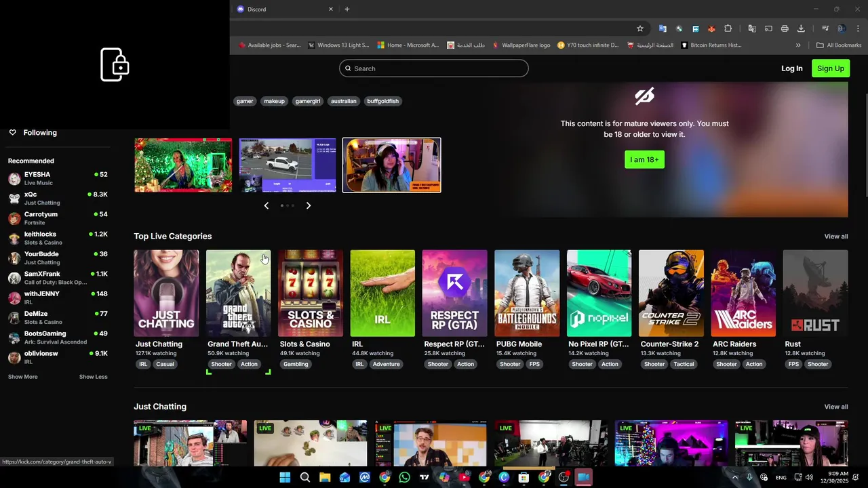Click the magnifier icon in the search bar
This screenshot has height=488, width=868.
click(x=348, y=68)
